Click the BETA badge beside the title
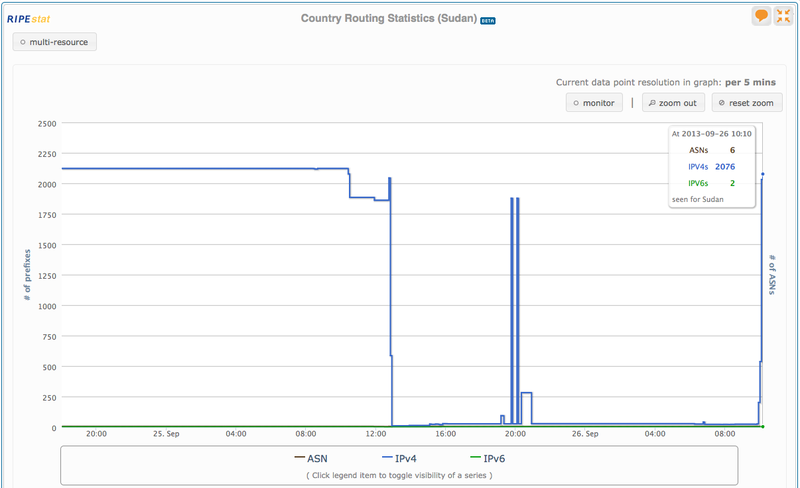800x488 pixels. point(487,20)
